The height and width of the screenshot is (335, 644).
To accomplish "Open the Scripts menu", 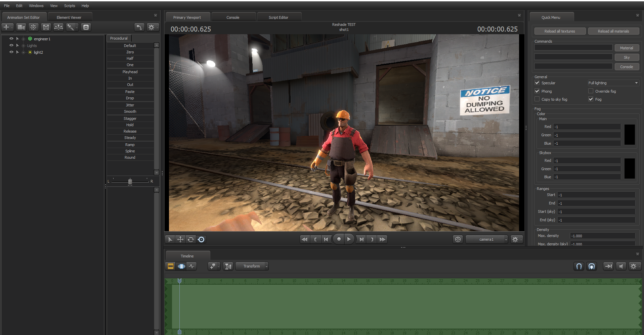I will click(x=70, y=6).
